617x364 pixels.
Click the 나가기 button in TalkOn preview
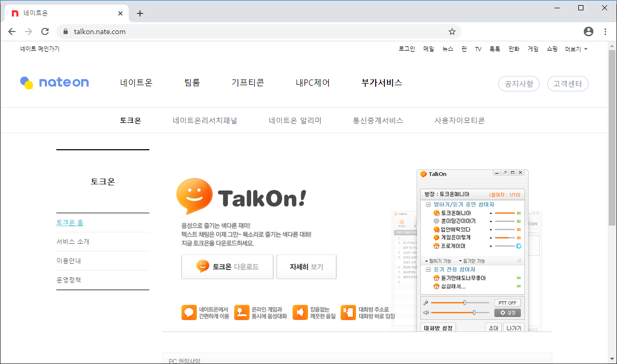pos(514,327)
